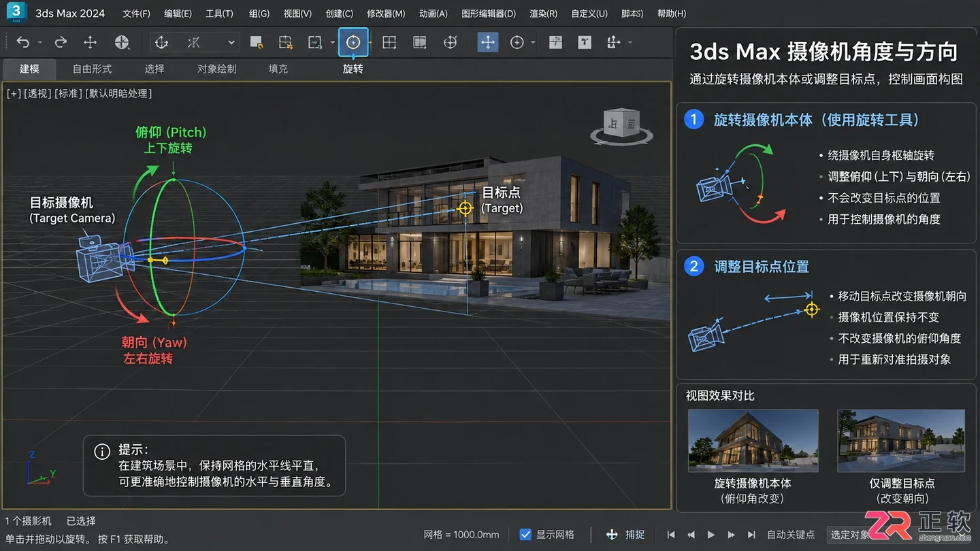Toggle the 显示网格 checkbox

coord(525,535)
